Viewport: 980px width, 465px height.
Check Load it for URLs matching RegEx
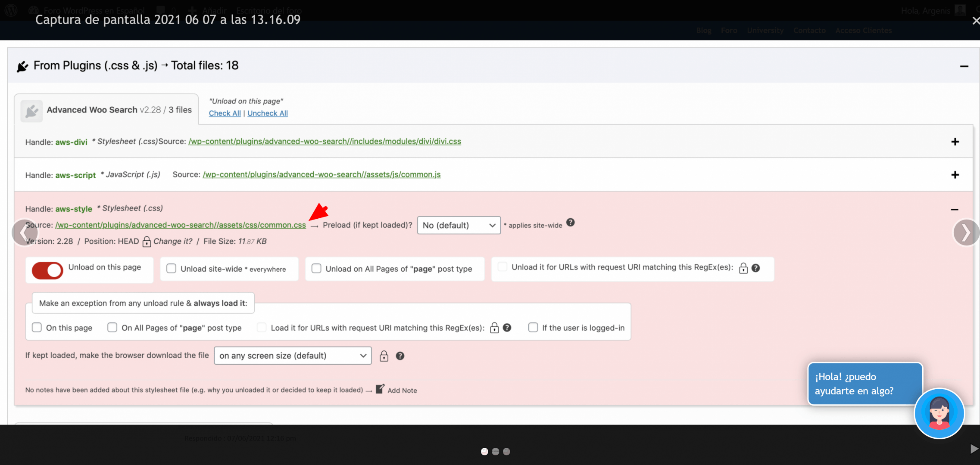(x=261, y=328)
